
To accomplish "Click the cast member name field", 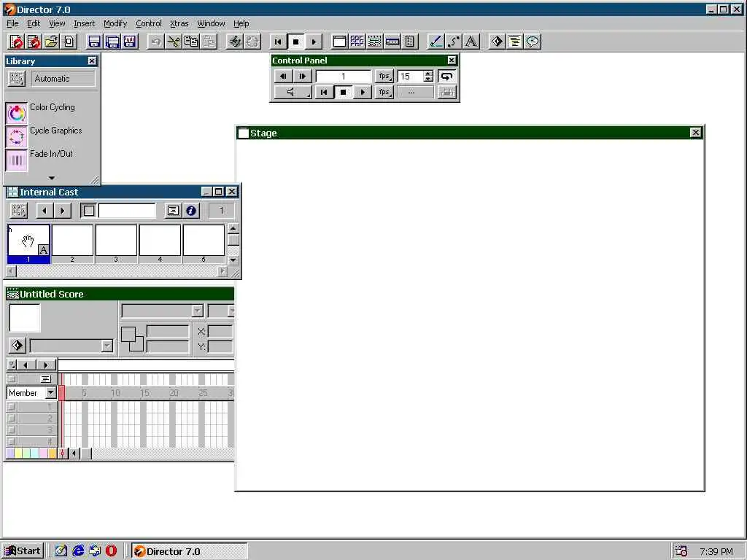I will pyautogui.click(x=127, y=211).
